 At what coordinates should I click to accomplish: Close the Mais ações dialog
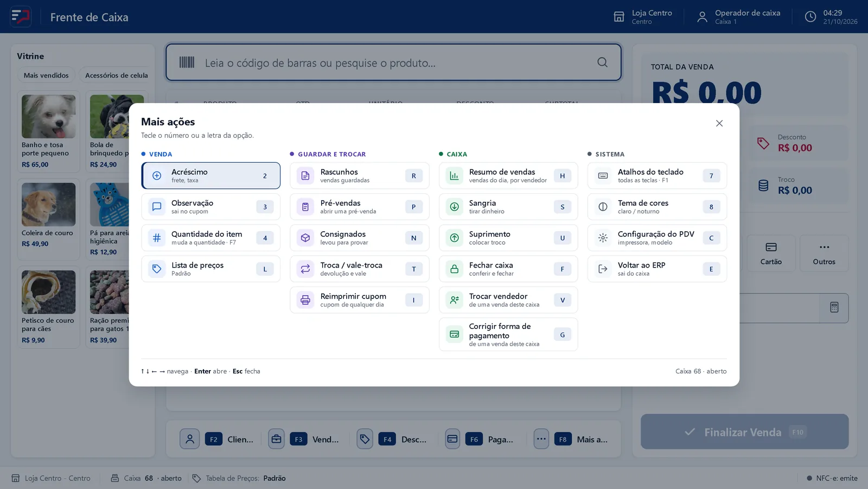(x=719, y=123)
